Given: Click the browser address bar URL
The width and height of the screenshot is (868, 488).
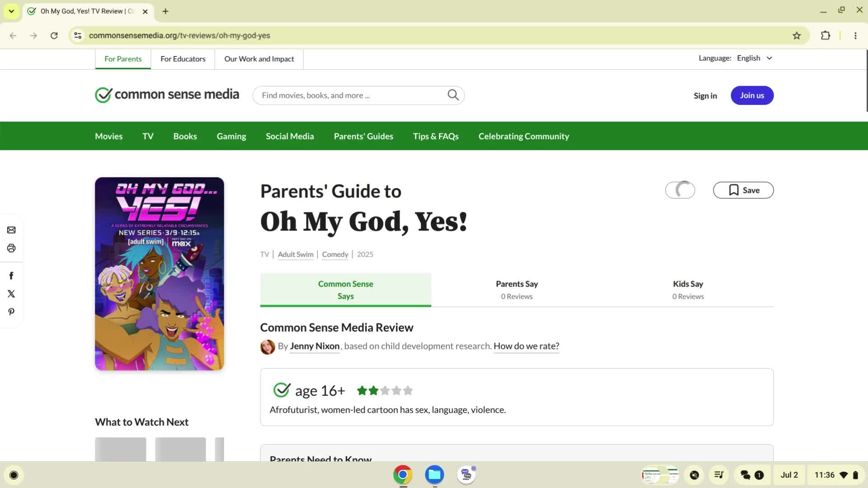Looking at the screenshot, I should [179, 35].
